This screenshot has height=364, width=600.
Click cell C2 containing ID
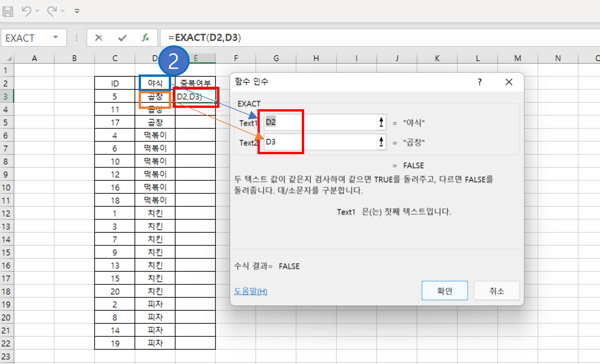point(115,83)
